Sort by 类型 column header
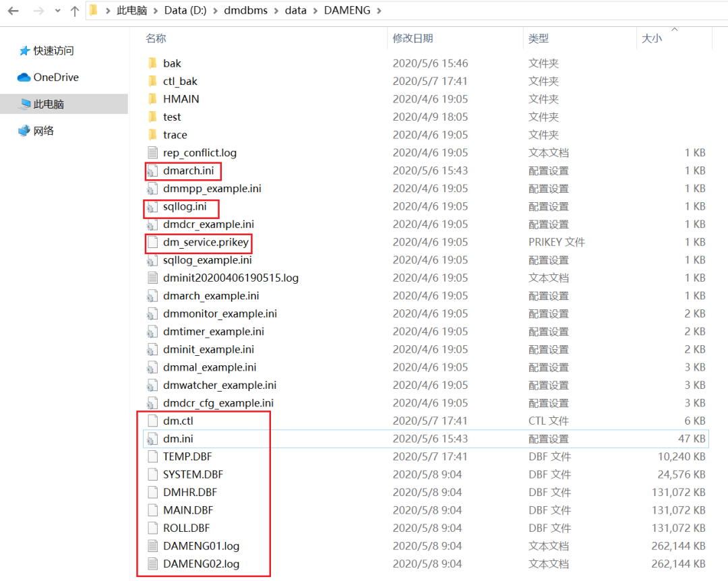The height and width of the screenshot is (581, 728). pos(539,38)
